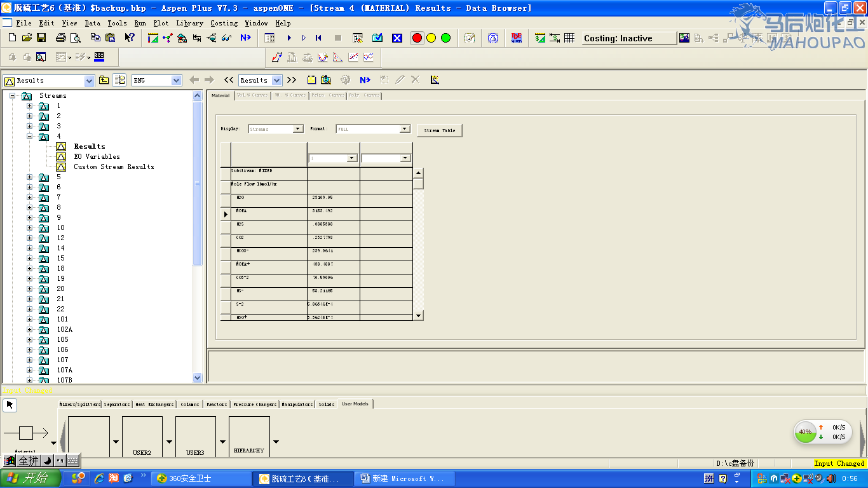Screen dimensions: 868x488
Task: Expand stream 5 in the tree
Action: point(30,177)
